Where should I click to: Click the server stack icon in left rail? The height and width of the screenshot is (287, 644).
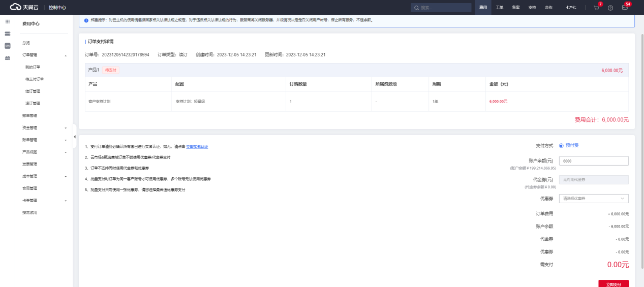(x=8, y=34)
